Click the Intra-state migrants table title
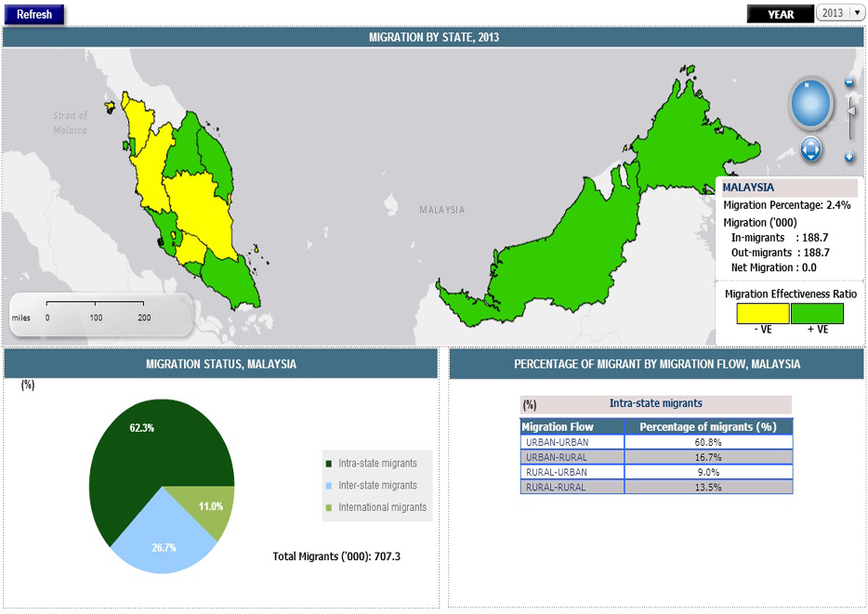 pos(656,404)
